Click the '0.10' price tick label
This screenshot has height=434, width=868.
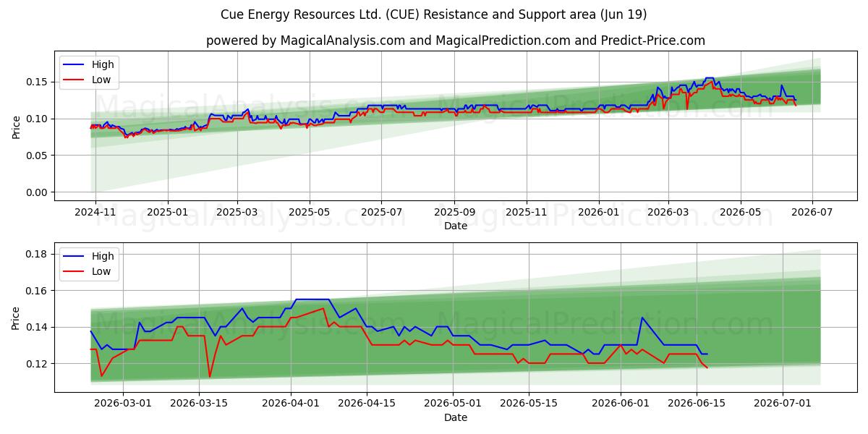(38, 119)
